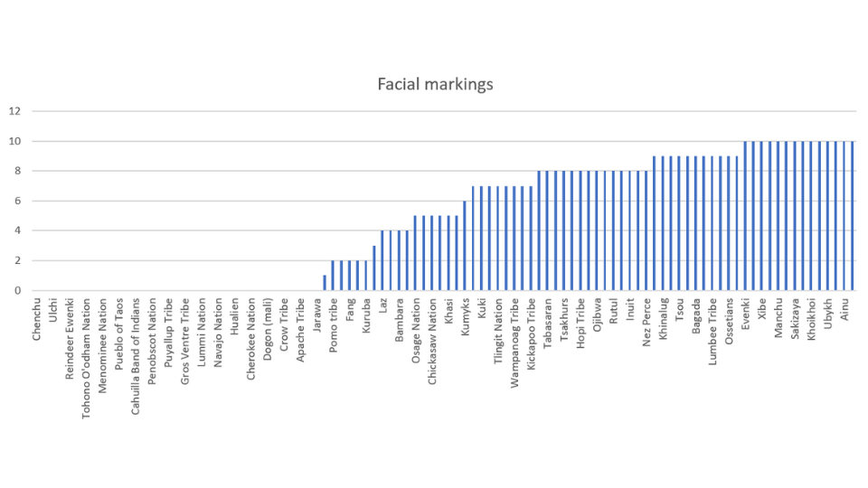Select the Cherokee Nation label

coord(251,339)
